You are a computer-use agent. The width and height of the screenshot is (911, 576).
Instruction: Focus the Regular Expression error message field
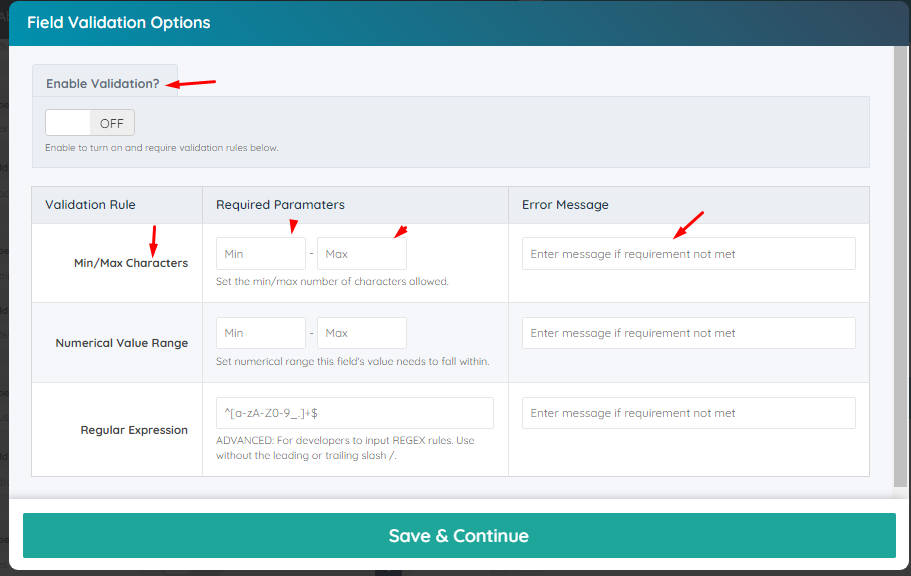688,413
